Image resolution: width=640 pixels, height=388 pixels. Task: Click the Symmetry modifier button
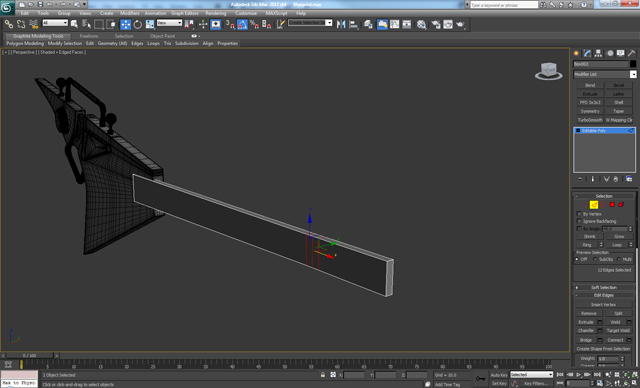point(590,111)
